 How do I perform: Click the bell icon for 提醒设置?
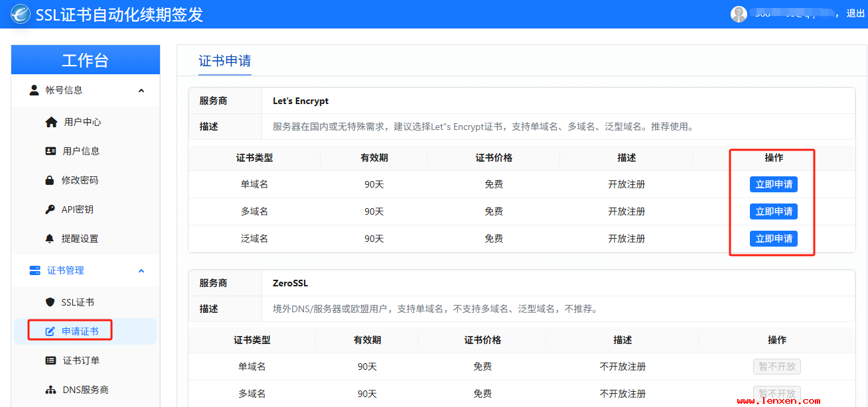point(50,239)
